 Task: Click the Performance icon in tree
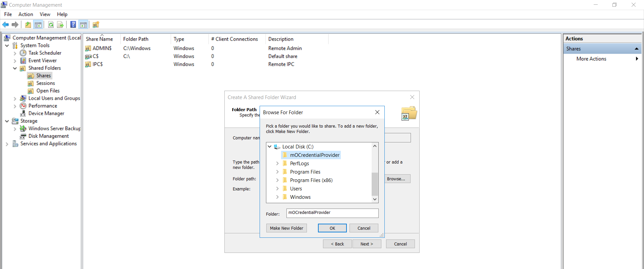click(23, 106)
